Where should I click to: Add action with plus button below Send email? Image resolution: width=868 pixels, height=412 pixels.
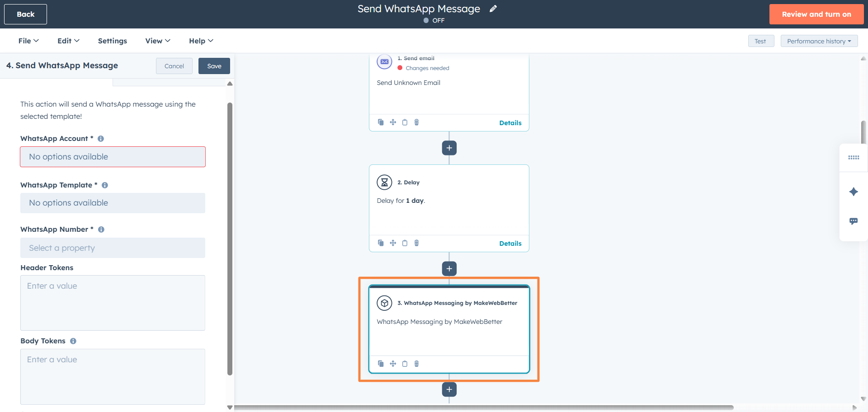[x=449, y=148]
